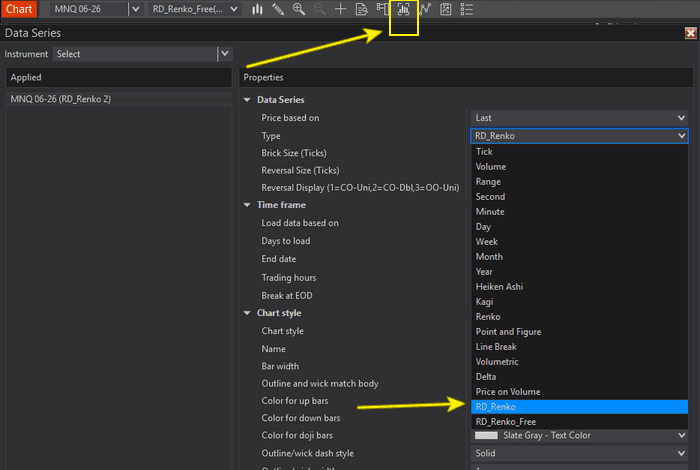
Task: Pick Renko from the type list
Action: (579, 316)
